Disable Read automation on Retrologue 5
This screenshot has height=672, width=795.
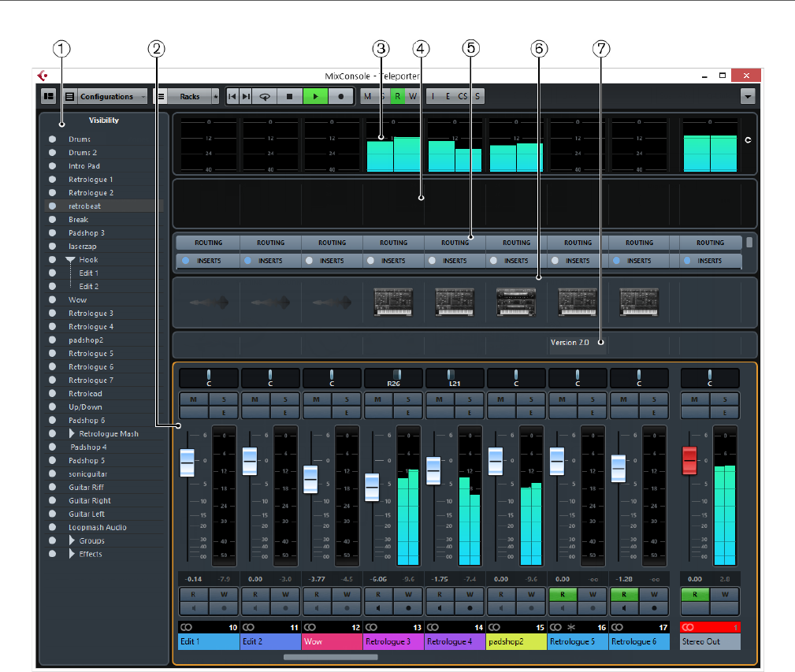[x=562, y=595]
